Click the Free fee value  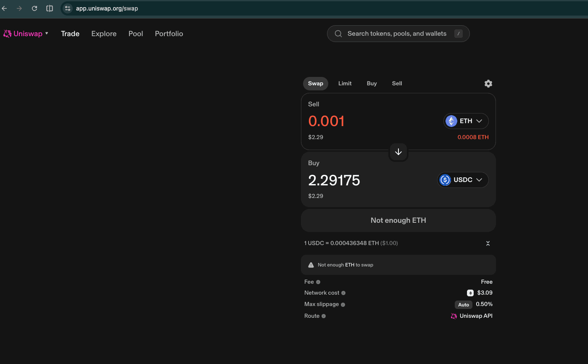pos(487,282)
